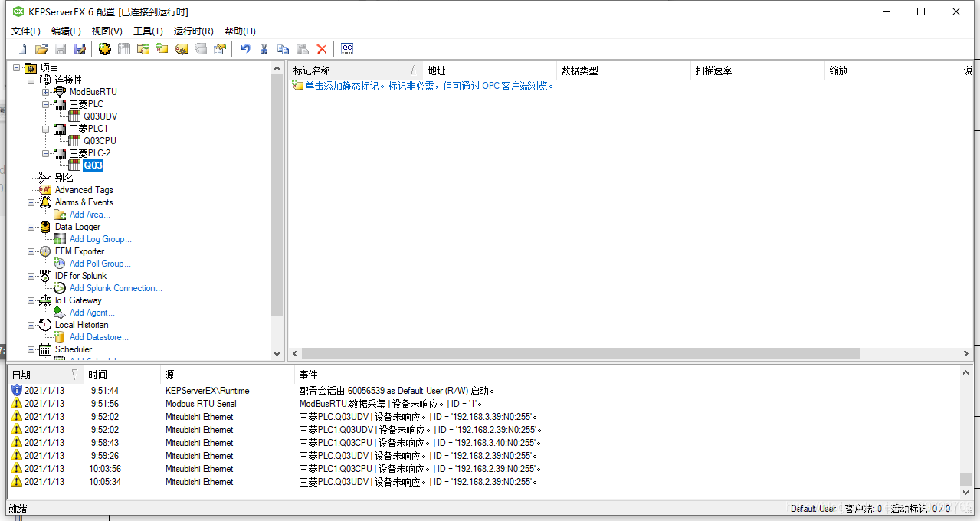Click the Add Area... link
Viewport: 980px width, 521px height.
(x=90, y=215)
